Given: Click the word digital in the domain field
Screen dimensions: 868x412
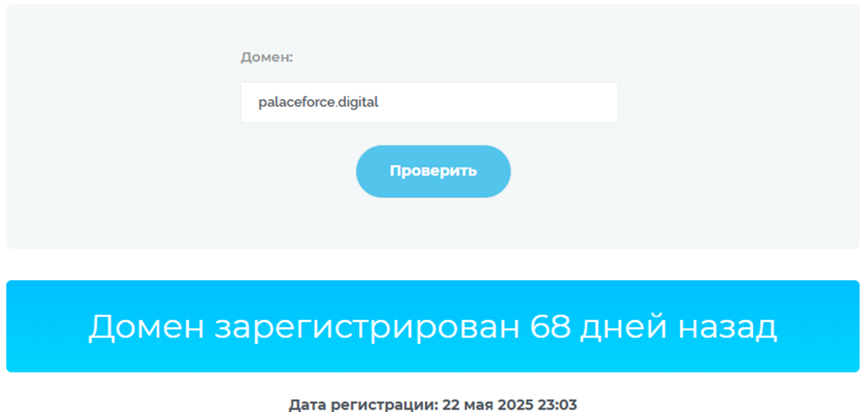Looking at the screenshot, I should pyautogui.click(x=358, y=103).
